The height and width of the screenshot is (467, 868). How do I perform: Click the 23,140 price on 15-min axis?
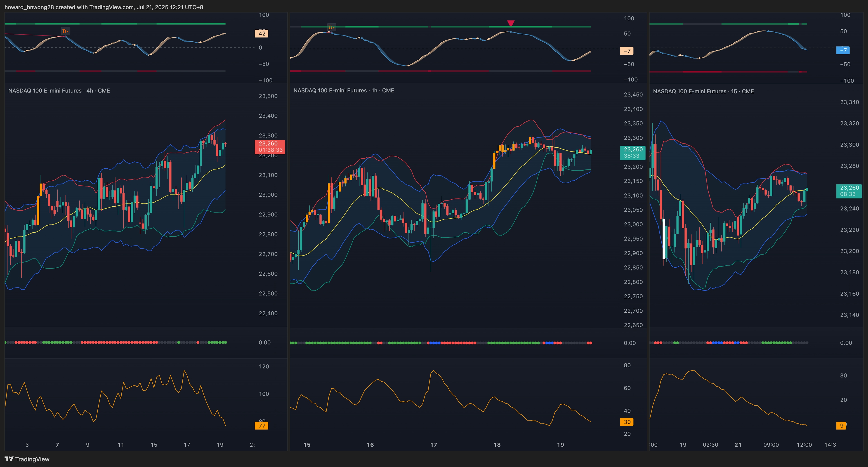(849, 315)
